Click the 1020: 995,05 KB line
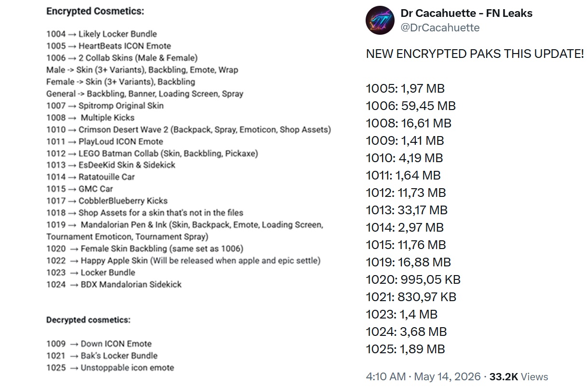The image size is (588, 388). (413, 279)
